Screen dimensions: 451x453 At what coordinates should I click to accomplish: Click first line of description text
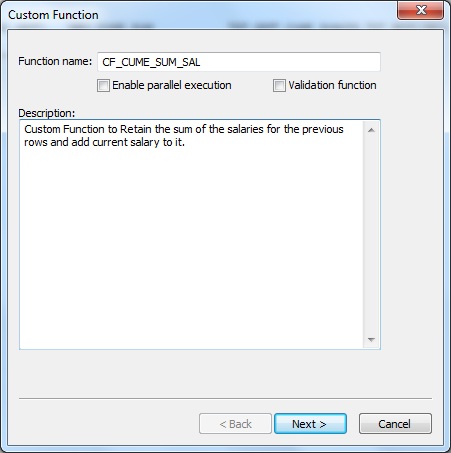[184, 129]
